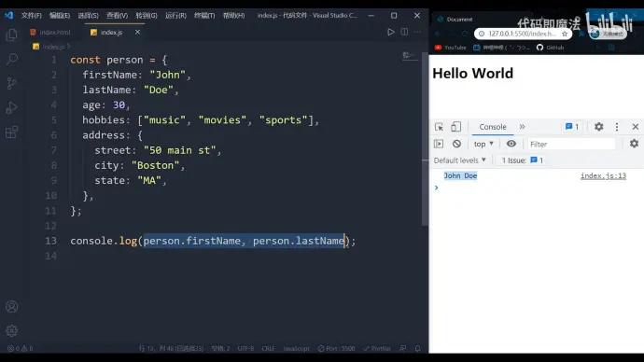644x362 pixels.
Task: Open the bilibili bookmark
Action: (x=501, y=48)
